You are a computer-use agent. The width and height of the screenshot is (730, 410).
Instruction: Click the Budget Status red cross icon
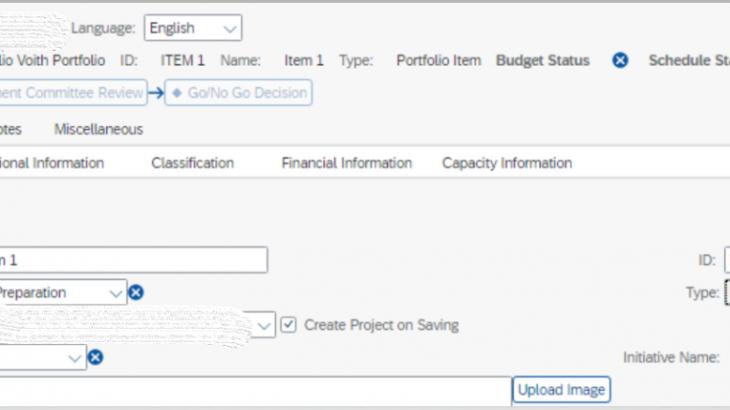pyautogui.click(x=620, y=60)
